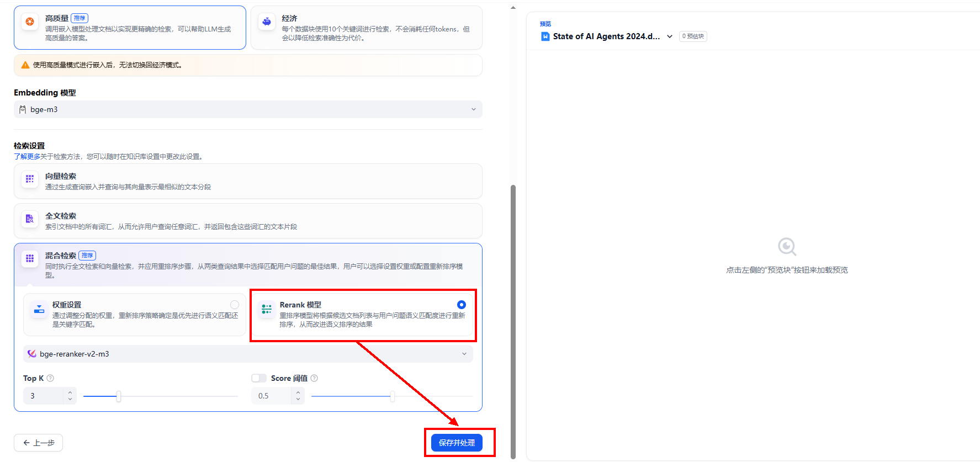
Task: Click the magnifier icon in empty preview
Action: [x=787, y=247]
